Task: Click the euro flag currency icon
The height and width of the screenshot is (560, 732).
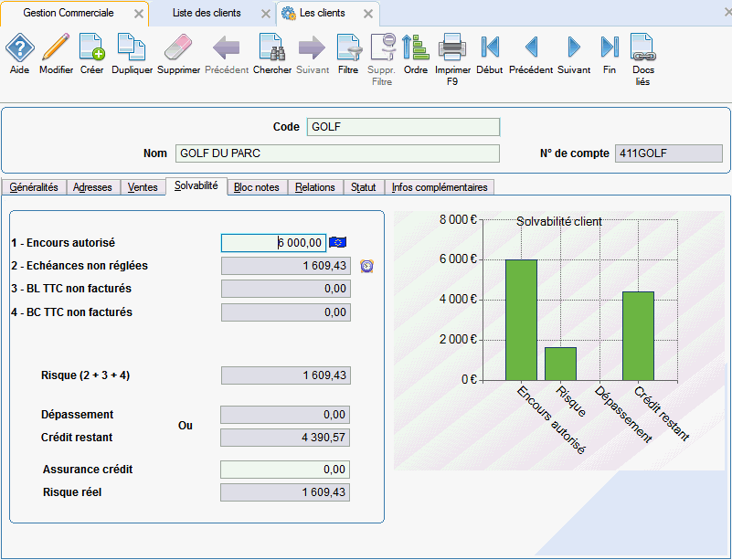Action: [337, 242]
